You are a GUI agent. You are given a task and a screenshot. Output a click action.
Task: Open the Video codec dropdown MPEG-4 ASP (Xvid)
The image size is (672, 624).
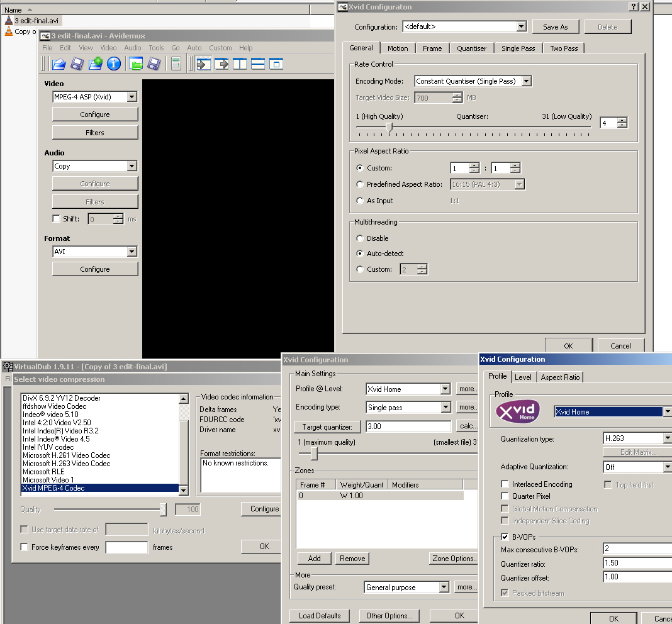[x=95, y=97]
